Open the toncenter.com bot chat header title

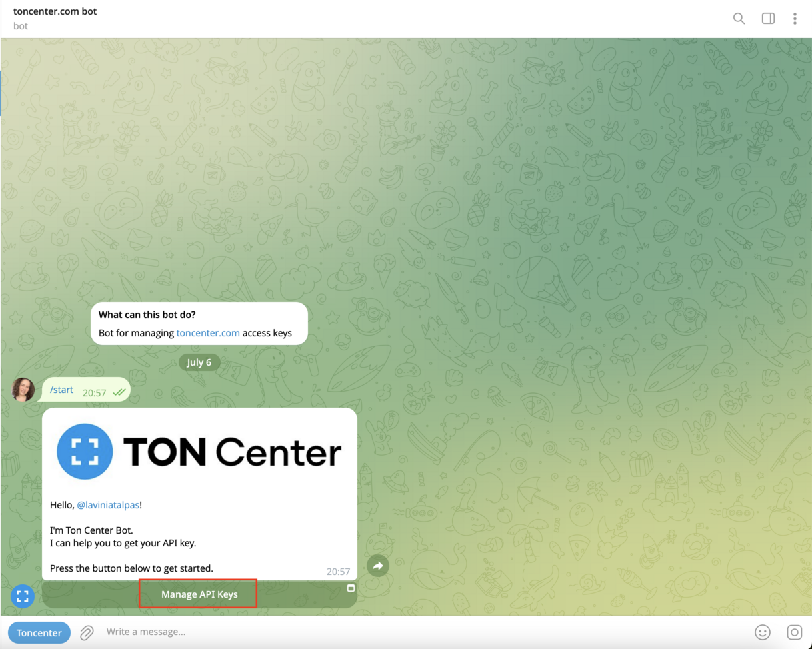[55, 11]
